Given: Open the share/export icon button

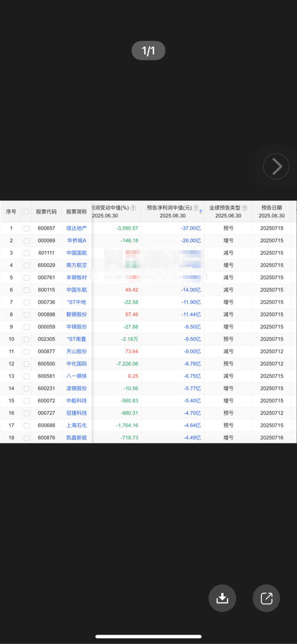Looking at the screenshot, I should 266,598.
